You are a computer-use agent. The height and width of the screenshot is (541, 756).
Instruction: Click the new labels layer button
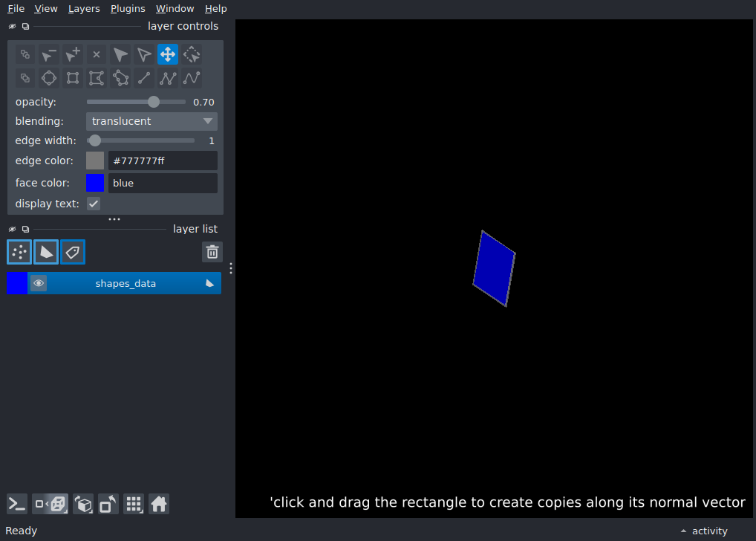(x=73, y=252)
